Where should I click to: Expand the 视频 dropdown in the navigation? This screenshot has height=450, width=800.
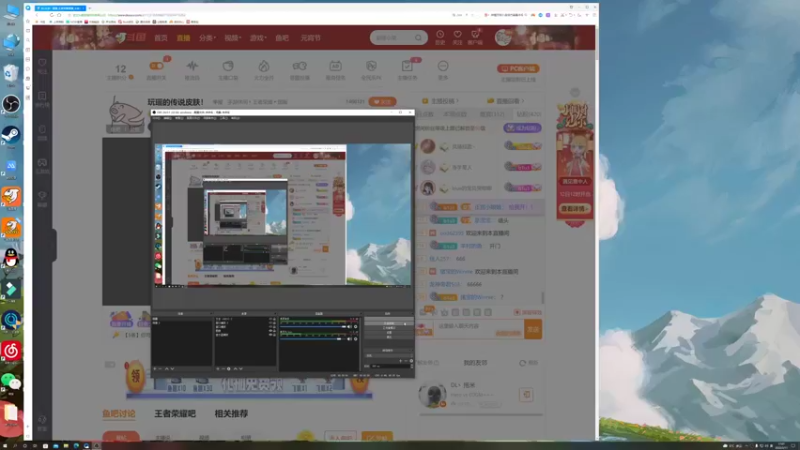(233, 38)
